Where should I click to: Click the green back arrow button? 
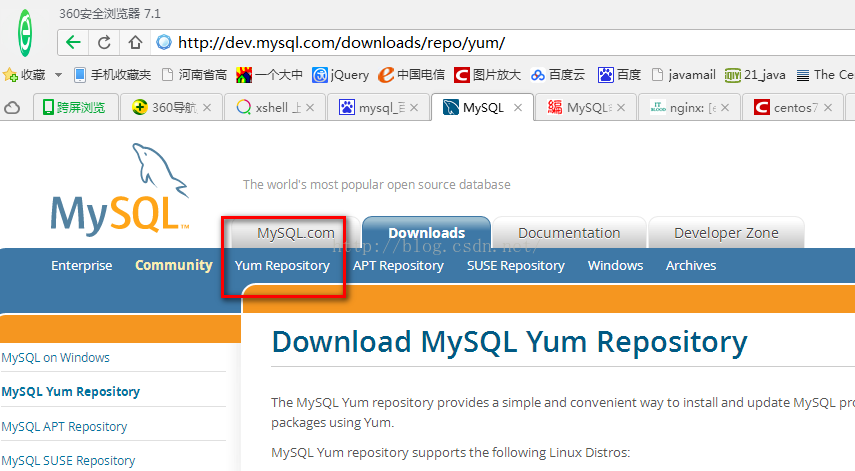74,43
